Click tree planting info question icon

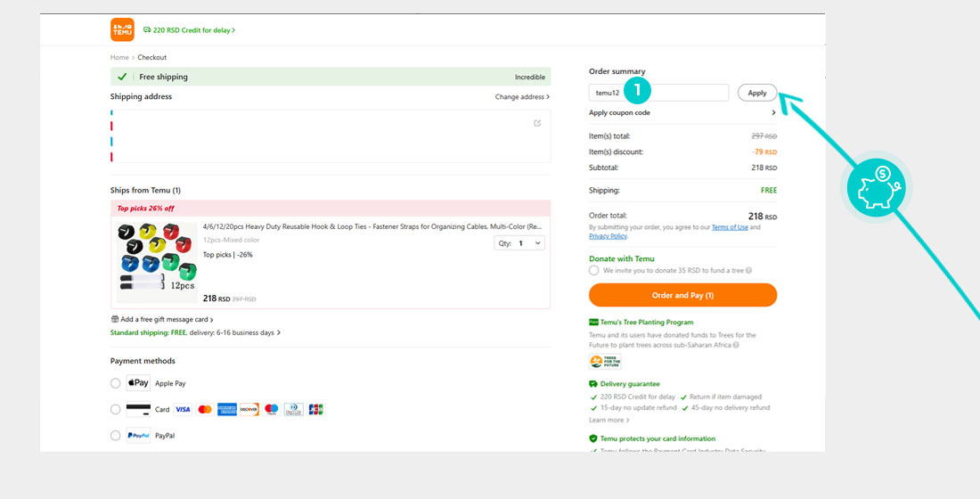(x=736, y=345)
